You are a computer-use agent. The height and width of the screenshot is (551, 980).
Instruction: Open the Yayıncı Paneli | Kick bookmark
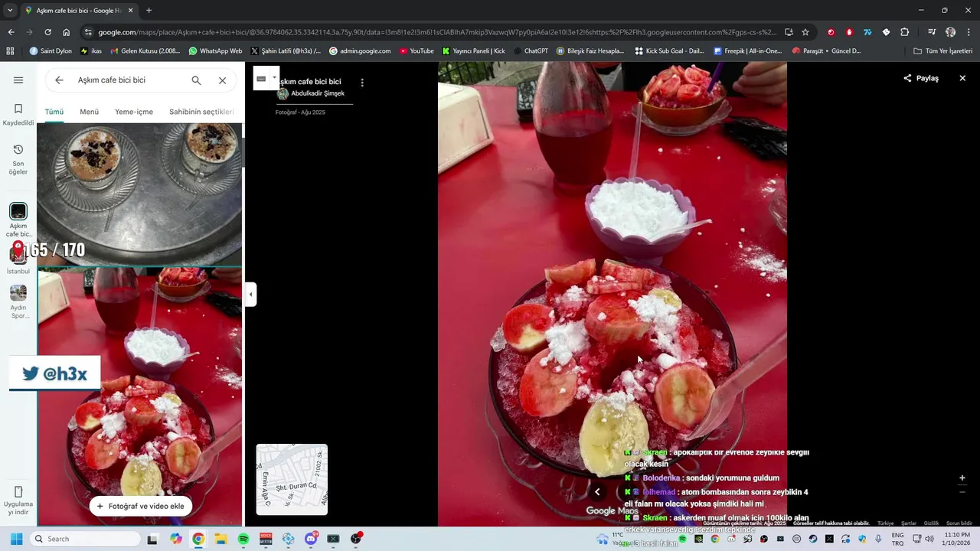(x=474, y=51)
